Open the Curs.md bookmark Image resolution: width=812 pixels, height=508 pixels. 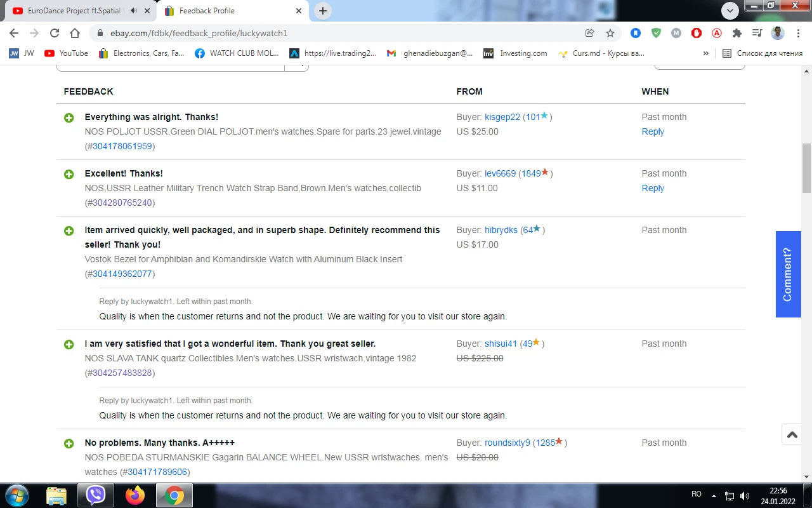(x=601, y=53)
